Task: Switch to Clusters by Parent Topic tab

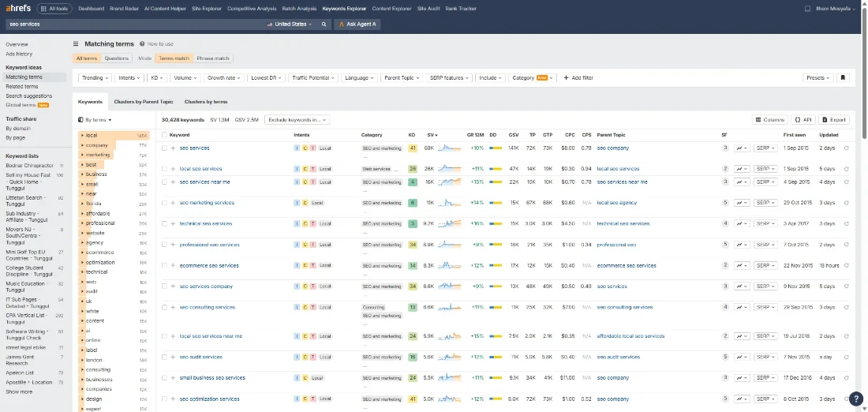Action: [144, 102]
